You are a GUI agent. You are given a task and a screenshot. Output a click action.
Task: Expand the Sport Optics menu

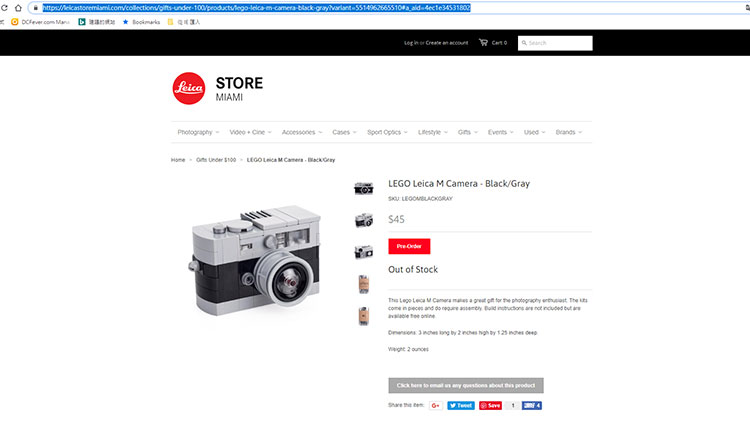387,132
